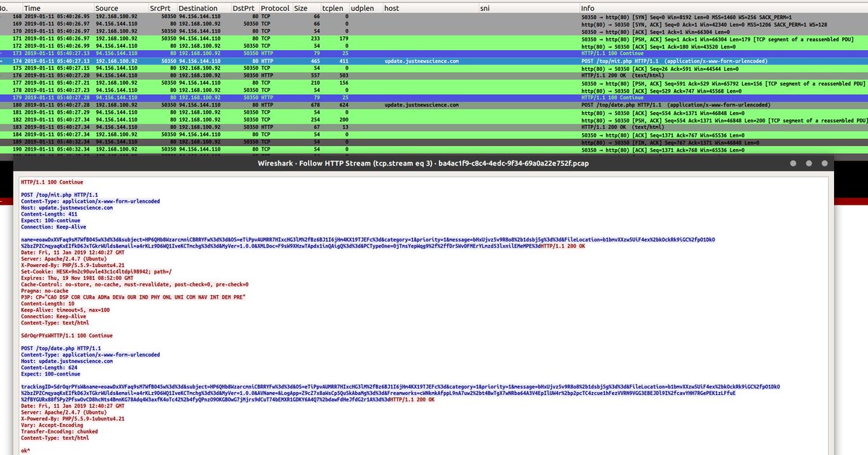This screenshot has height=455, width=868.
Task: Select packet 175 at 05:40:27.15
Action: pos(434,69)
